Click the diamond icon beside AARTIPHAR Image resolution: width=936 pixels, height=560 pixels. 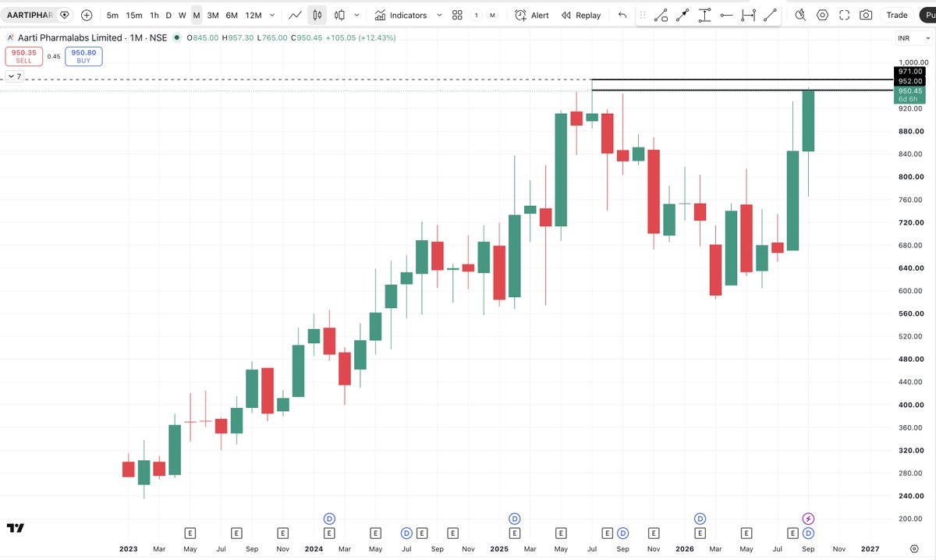[x=64, y=15]
